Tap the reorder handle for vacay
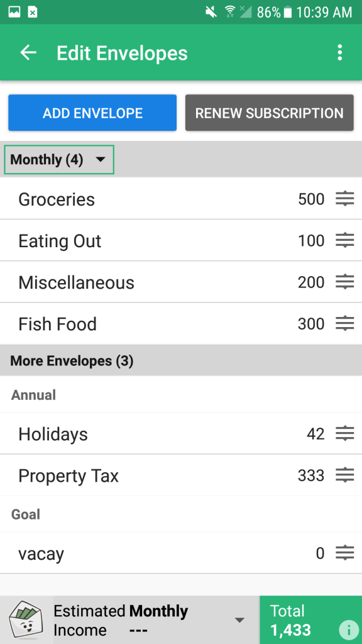This screenshot has width=362, height=644. (345, 553)
